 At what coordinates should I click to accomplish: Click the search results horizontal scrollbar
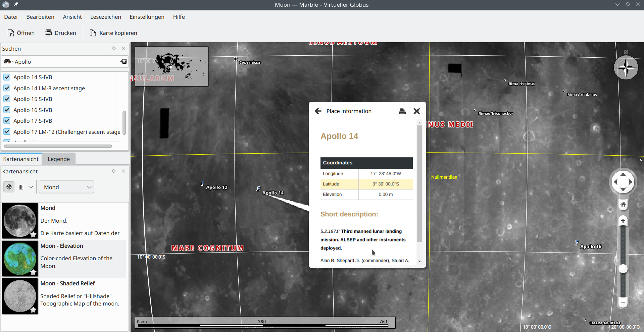click(x=58, y=146)
